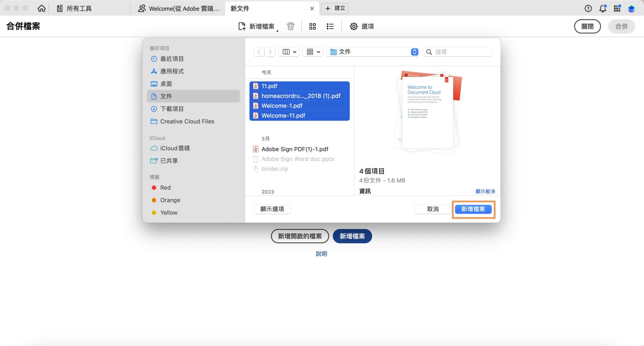Switch to grid thumbnail view in toolbar
The image size is (644, 346).
pyautogui.click(x=312, y=26)
